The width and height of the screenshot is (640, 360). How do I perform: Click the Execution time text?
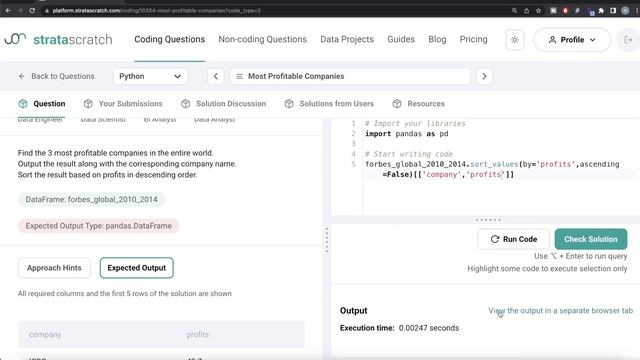399,328
